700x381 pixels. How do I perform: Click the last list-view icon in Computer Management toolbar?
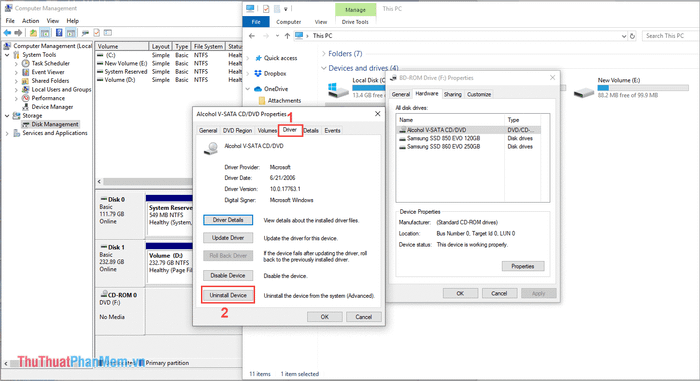tap(108, 33)
